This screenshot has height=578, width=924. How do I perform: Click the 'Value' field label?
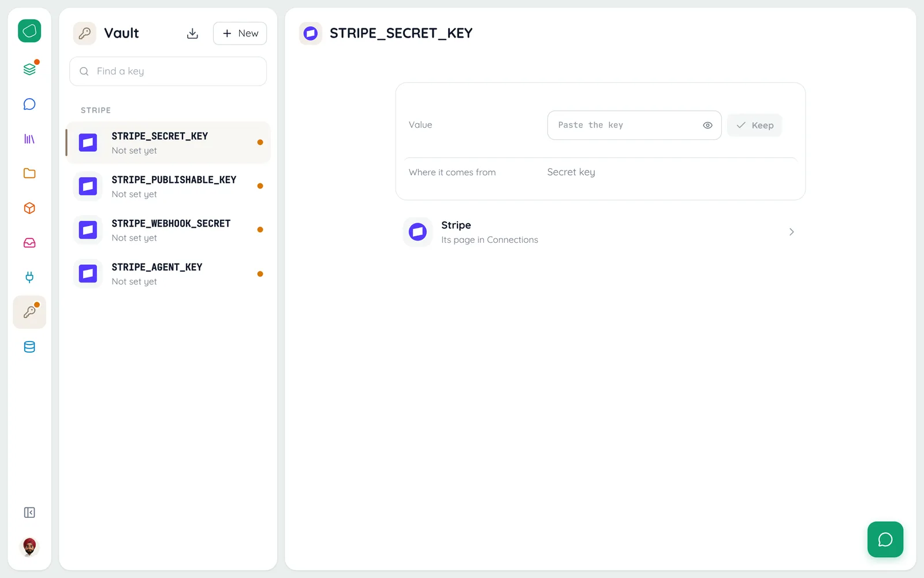(x=420, y=125)
